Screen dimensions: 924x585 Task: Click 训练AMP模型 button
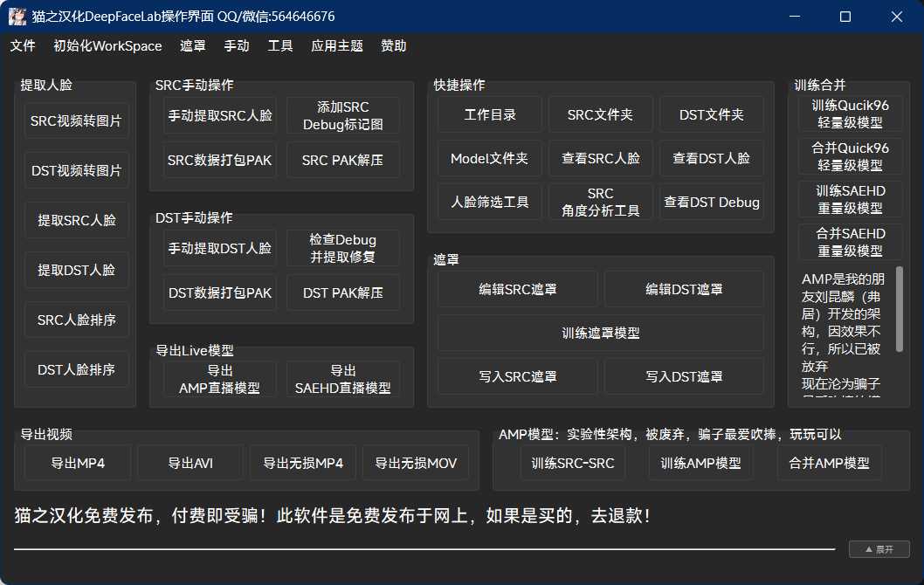[x=700, y=463]
